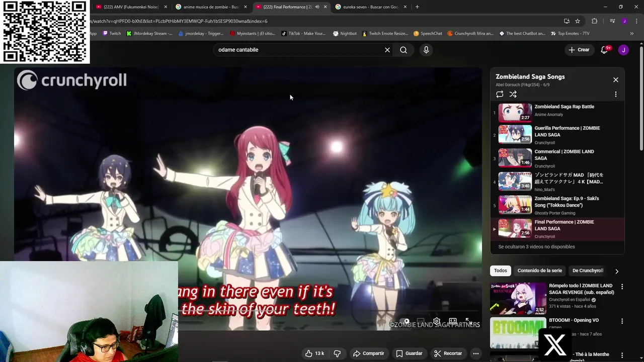Image resolution: width=644 pixels, height=362 pixels.
Task: Run the search with the magnifier button
Action: (404, 50)
